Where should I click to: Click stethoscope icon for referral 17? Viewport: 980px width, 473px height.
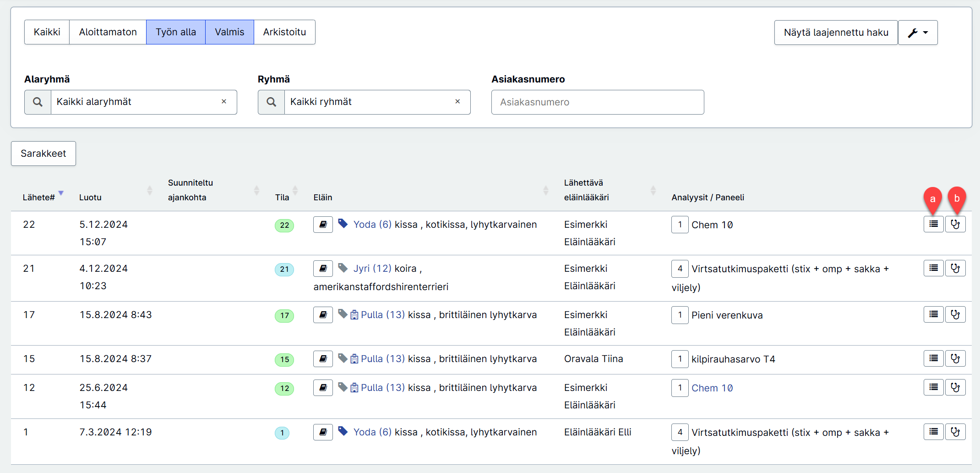tap(955, 314)
